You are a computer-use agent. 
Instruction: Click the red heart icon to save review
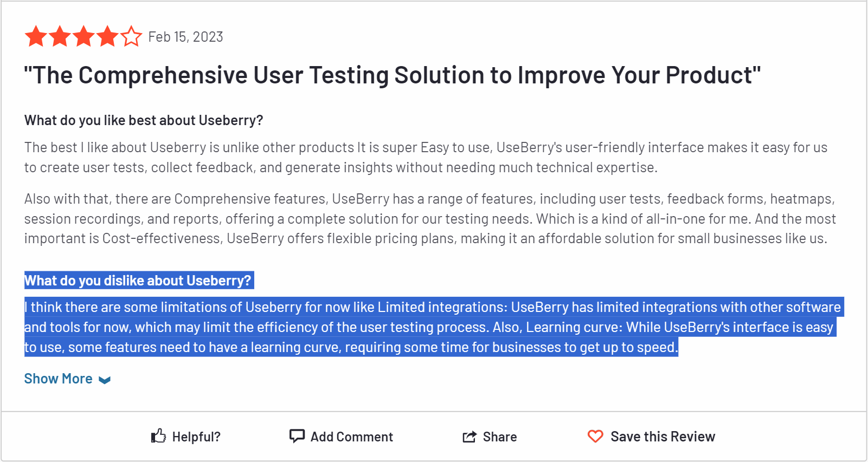(595, 436)
